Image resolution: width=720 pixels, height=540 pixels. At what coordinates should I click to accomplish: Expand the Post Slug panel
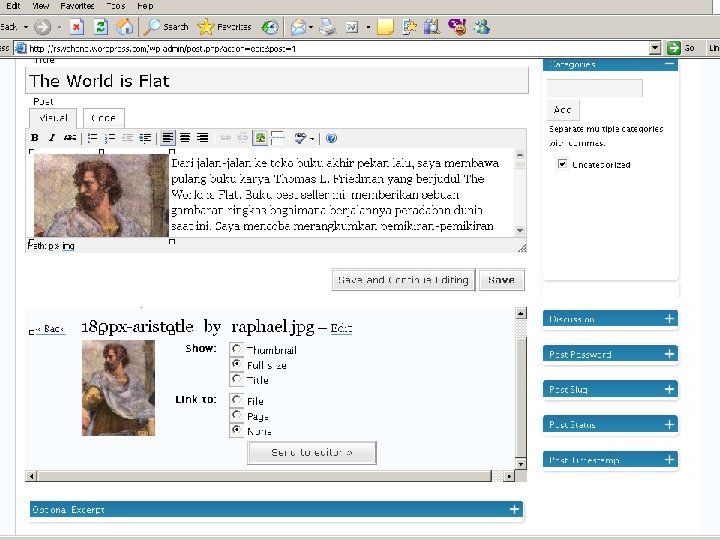point(669,389)
